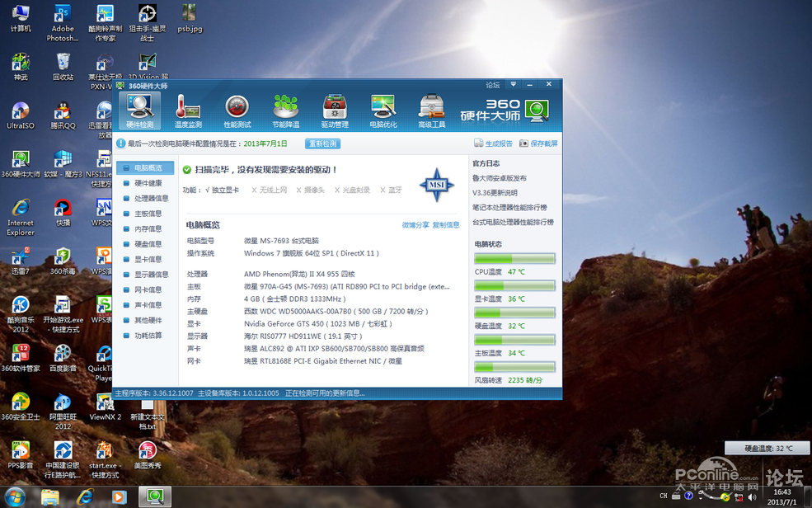Open 360硬件大师 desktop shortcut
This screenshot has width=812, height=508.
click(21, 163)
